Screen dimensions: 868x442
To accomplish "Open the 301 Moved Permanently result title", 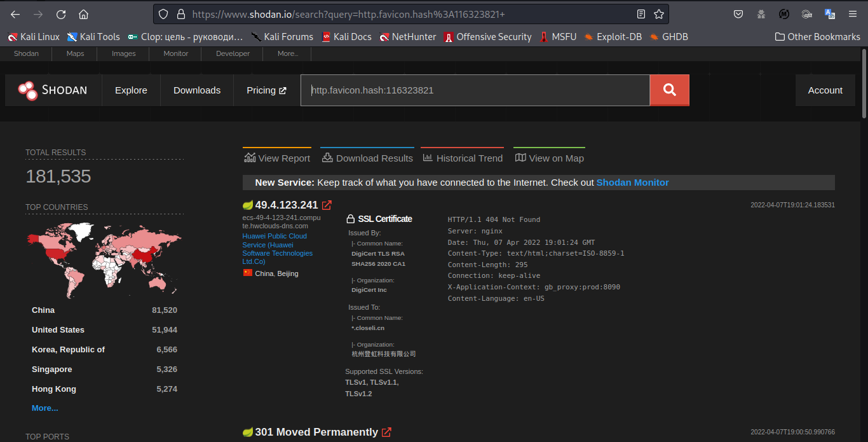I will pos(316,432).
